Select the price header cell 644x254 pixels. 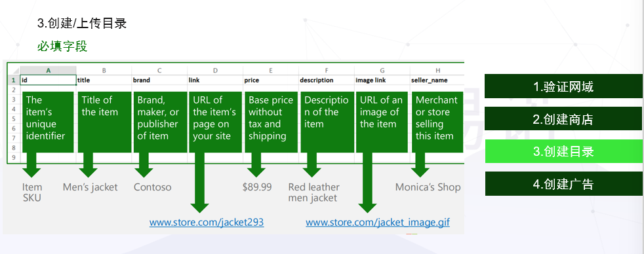pyautogui.click(x=271, y=81)
